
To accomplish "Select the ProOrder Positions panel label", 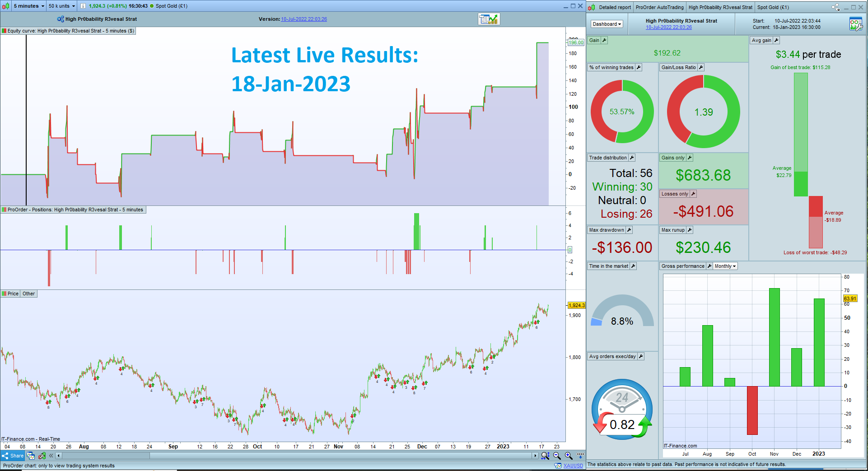I will pos(73,210).
